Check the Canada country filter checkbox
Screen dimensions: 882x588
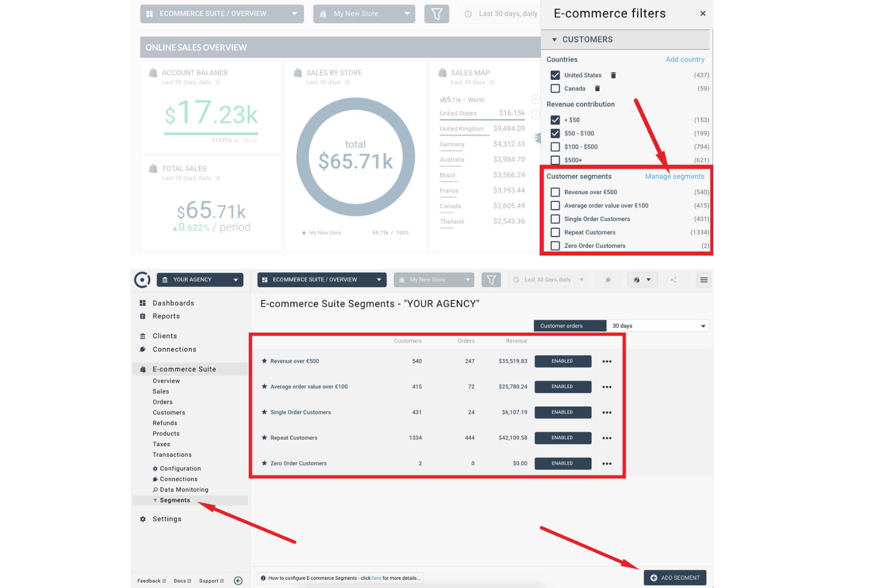point(555,88)
